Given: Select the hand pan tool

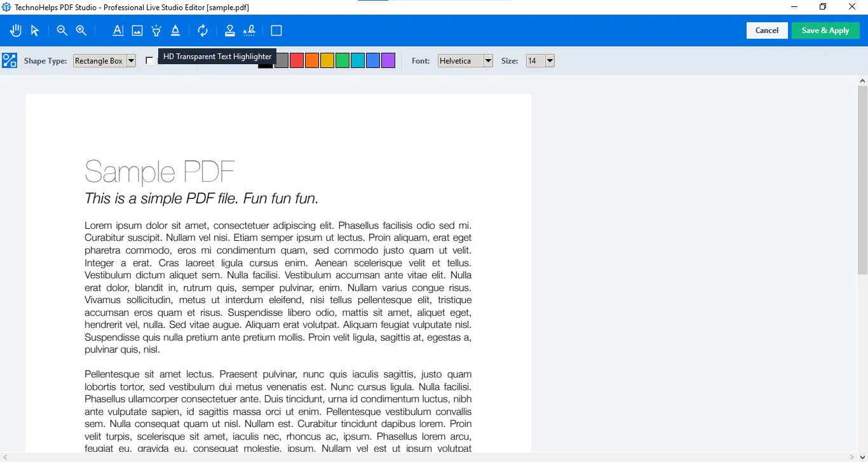Looking at the screenshot, I should [16, 31].
